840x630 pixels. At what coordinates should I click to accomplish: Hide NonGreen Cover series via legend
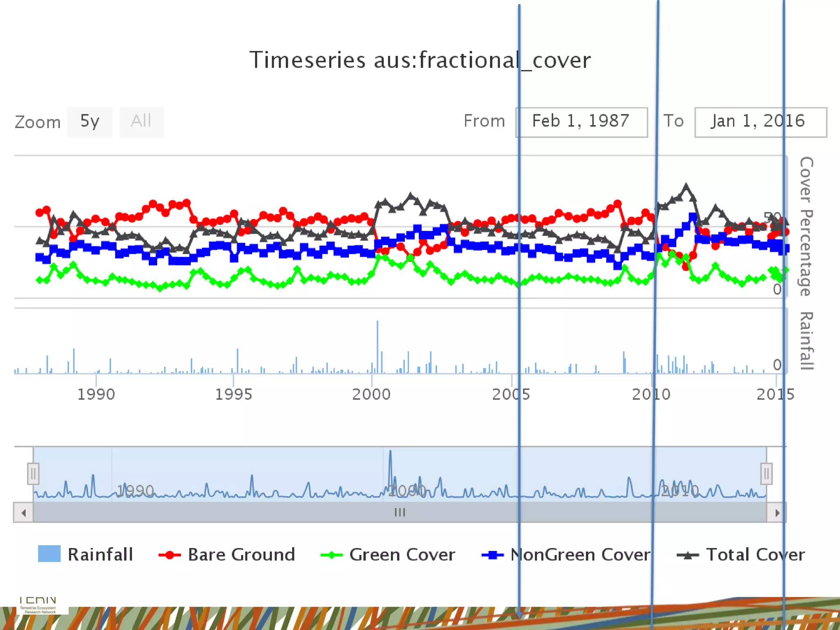[580, 555]
